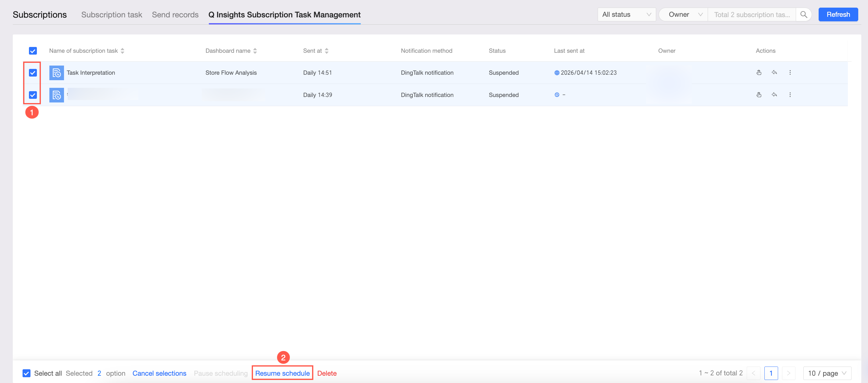Click the first action icon in Daily 14:39 row
Screen dimensions: 868x383
click(x=759, y=95)
